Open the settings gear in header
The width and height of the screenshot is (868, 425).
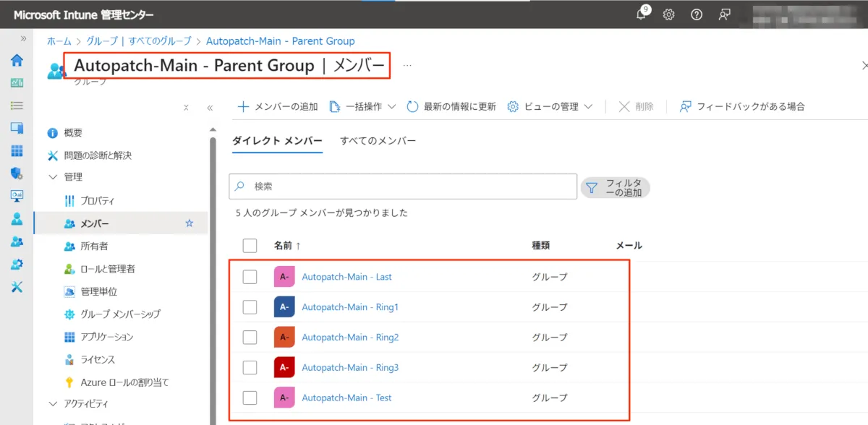[669, 14]
